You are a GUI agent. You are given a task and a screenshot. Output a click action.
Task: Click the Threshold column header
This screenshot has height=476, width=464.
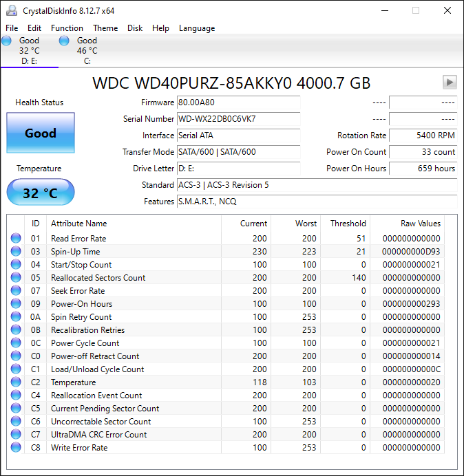[345, 224]
